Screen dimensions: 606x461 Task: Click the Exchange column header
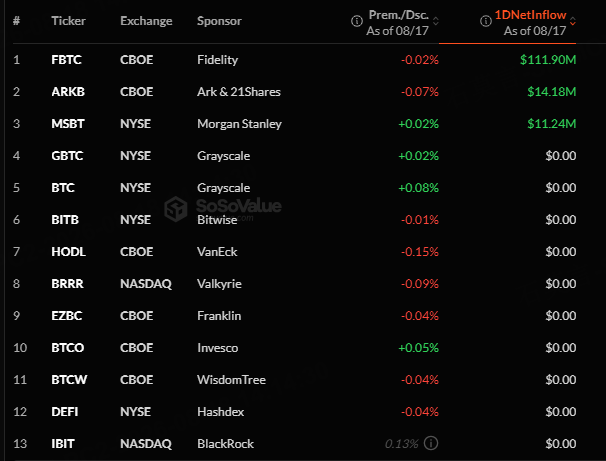click(x=146, y=21)
